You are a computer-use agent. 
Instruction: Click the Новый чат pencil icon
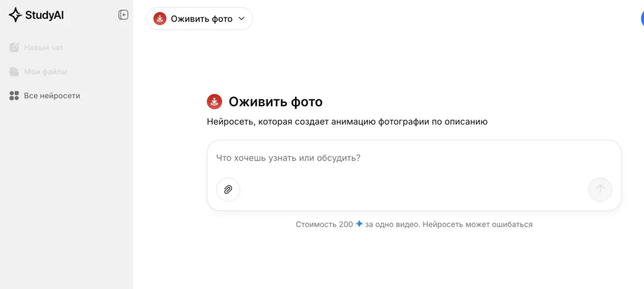coord(15,48)
